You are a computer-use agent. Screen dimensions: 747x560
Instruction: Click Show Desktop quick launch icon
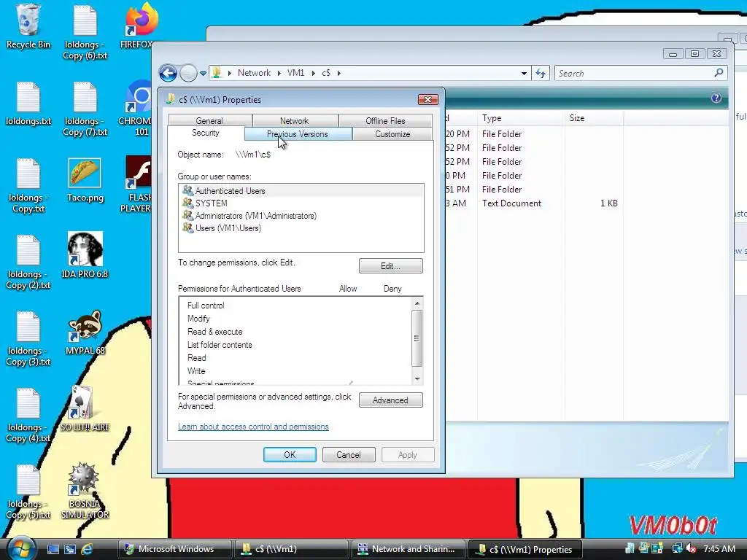coord(53,549)
